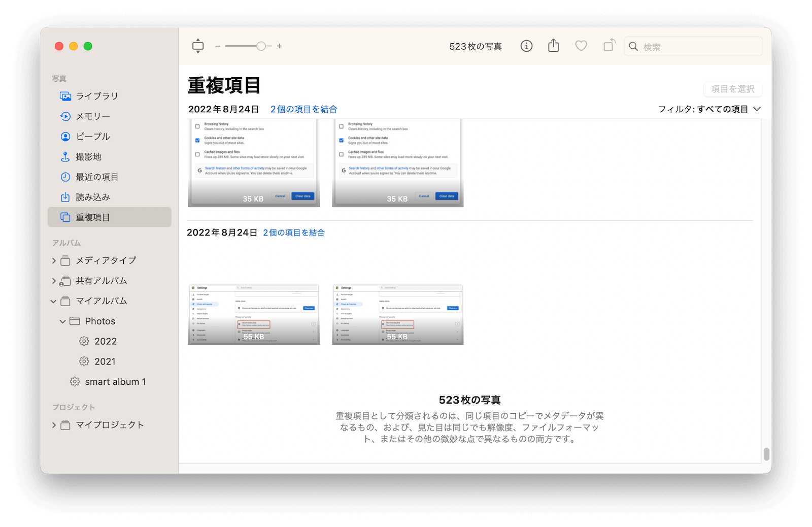Click the 重複項目 duplicates icon
Screen dimensions: 812x527
pyautogui.click(x=65, y=217)
